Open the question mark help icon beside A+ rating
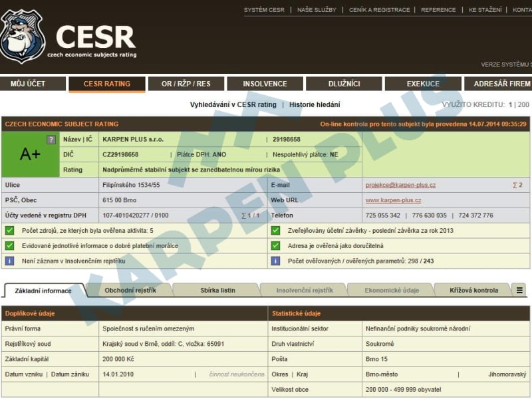Viewport: 532px width, 399px height. (x=51, y=140)
